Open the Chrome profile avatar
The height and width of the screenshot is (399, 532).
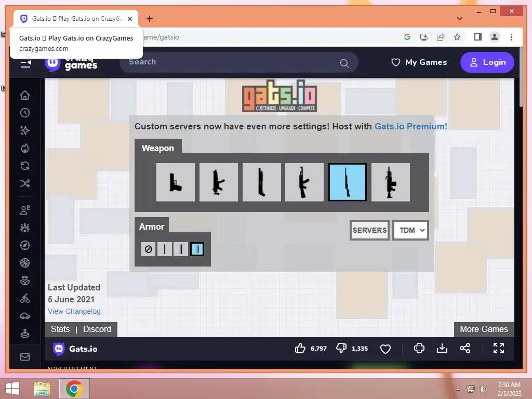click(x=495, y=37)
